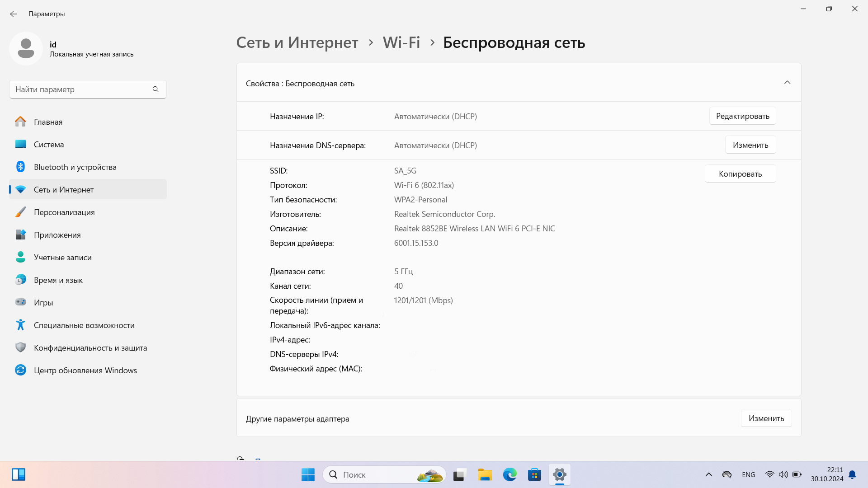
Task: Open Bluetooth и устройства settings section
Action: [75, 167]
